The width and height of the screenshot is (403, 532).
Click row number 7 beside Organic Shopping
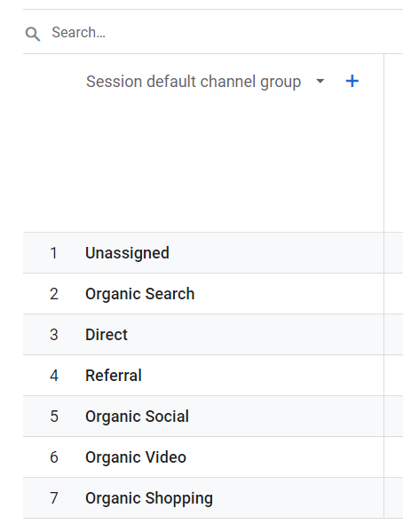click(54, 498)
